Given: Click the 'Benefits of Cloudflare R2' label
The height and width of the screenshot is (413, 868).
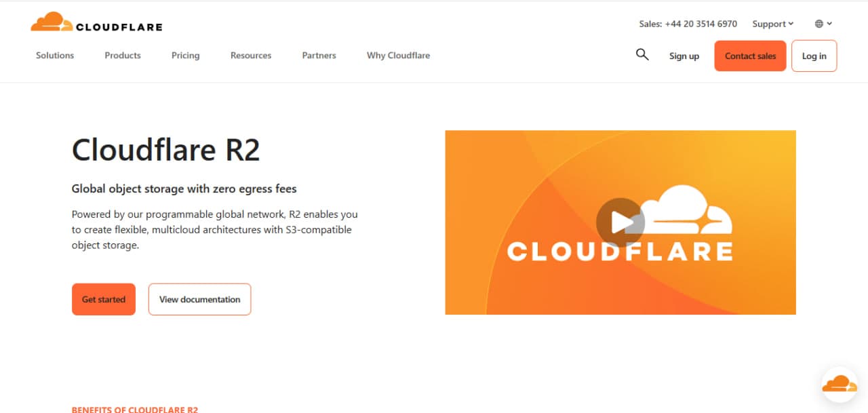Looking at the screenshot, I should click(x=135, y=410).
